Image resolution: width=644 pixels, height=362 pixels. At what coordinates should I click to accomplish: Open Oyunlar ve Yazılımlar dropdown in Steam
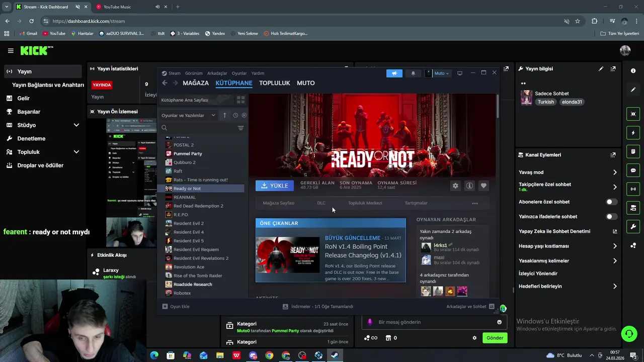pos(188,115)
